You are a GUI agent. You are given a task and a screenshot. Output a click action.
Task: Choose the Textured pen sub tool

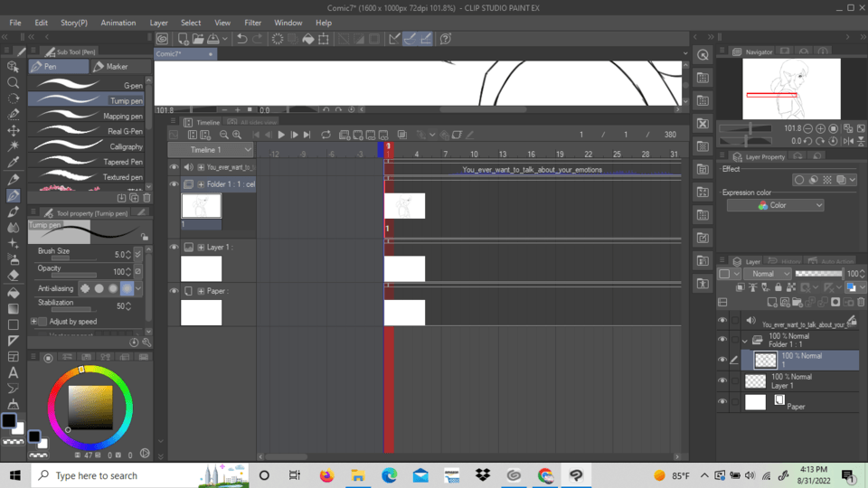click(87, 177)
